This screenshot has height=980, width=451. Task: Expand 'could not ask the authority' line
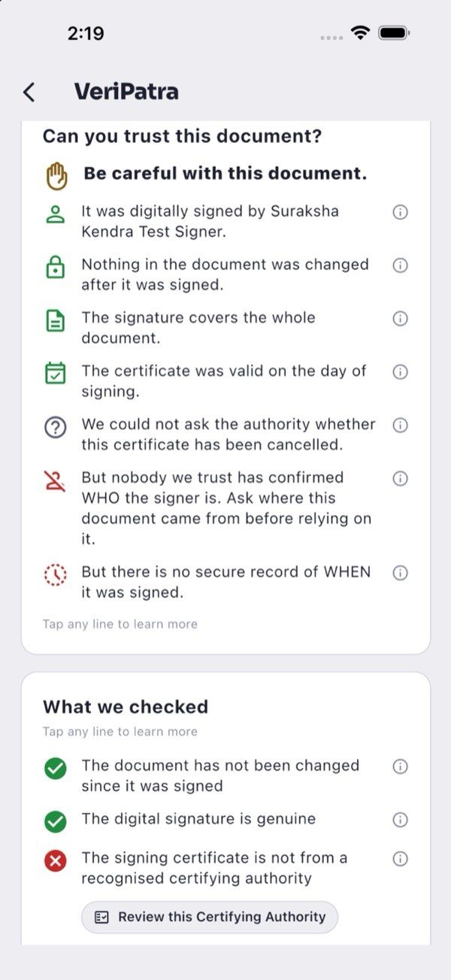pyautogui.click(x=225, y=434)
